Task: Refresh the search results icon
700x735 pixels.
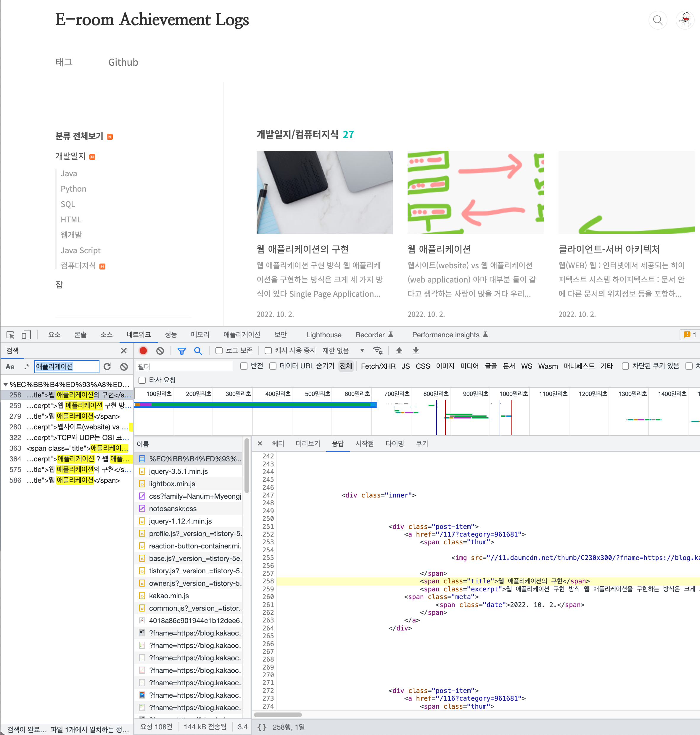Action: pyautogui.click(x=107, y=367)
